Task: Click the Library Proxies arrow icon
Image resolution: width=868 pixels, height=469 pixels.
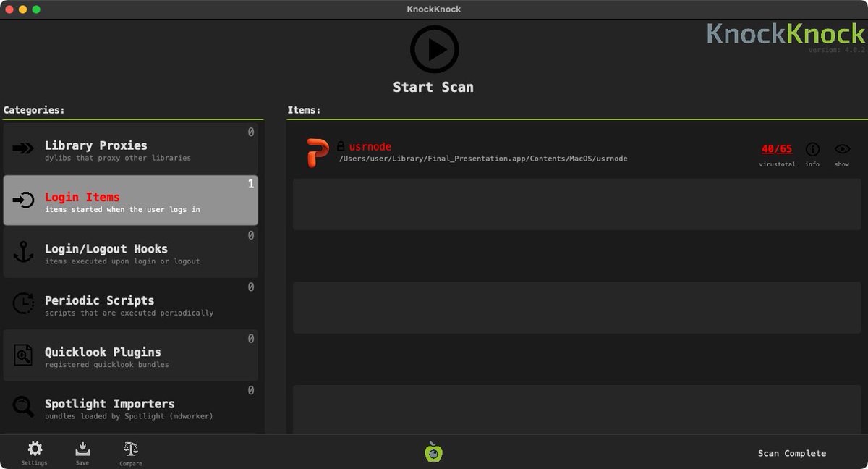Action: [x=23, y=148]
